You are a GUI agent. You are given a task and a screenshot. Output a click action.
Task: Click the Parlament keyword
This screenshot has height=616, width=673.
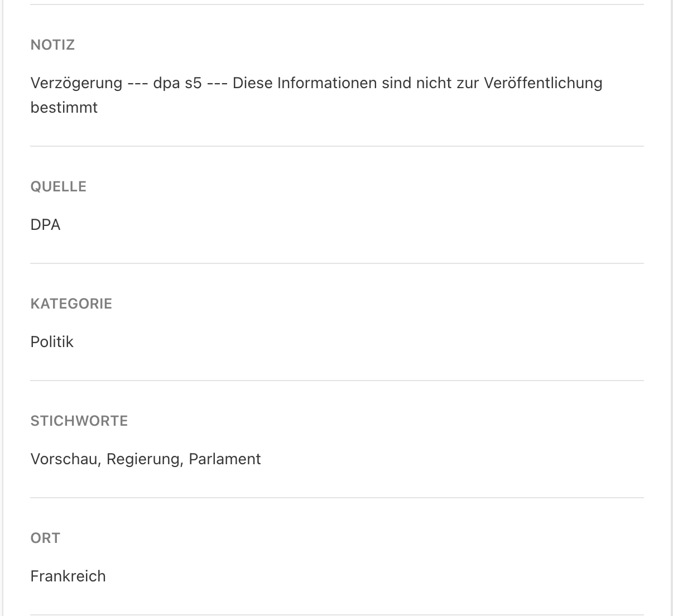point(224,459)
